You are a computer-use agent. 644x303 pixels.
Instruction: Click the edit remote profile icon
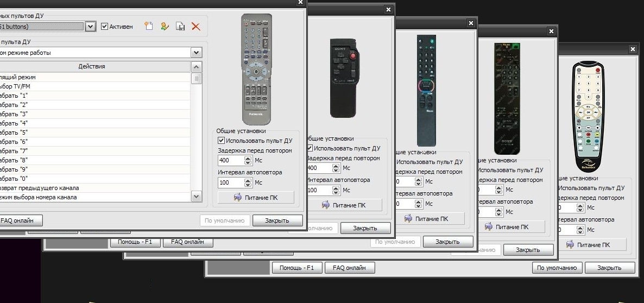point(164,26)
